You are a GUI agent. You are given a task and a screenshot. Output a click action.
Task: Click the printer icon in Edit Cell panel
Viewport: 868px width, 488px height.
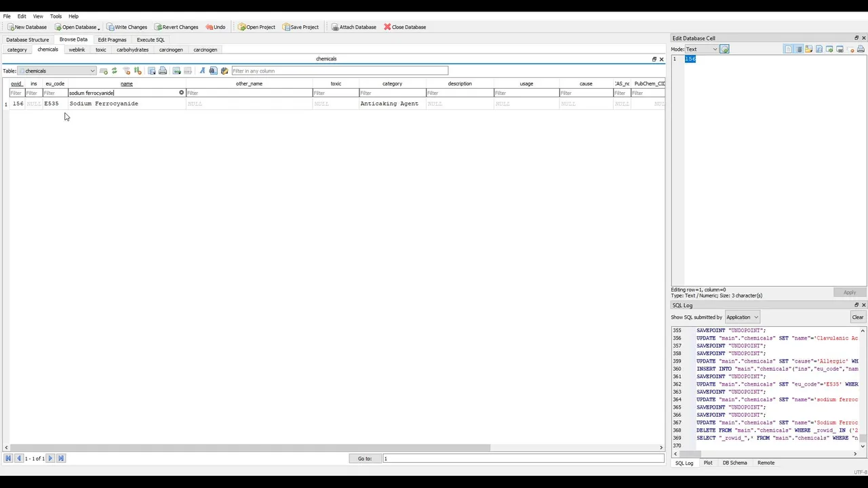(861, 49)
